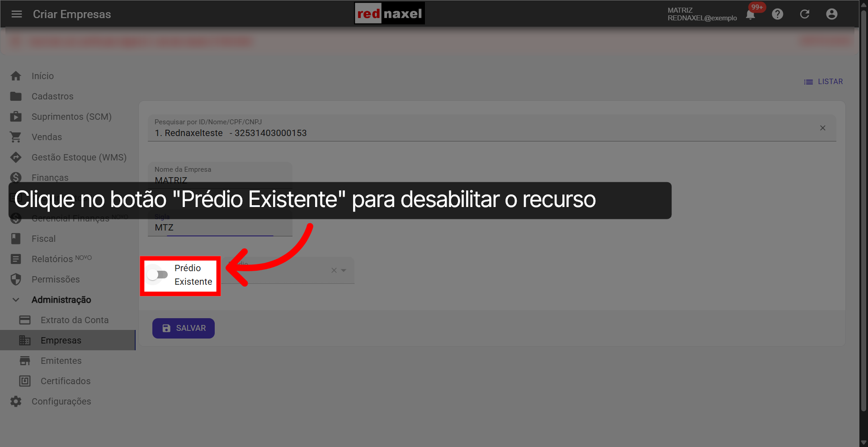Viewport: 868px width, 447px height.
Task: Click the Fiscal book icon
Action: 16,239
